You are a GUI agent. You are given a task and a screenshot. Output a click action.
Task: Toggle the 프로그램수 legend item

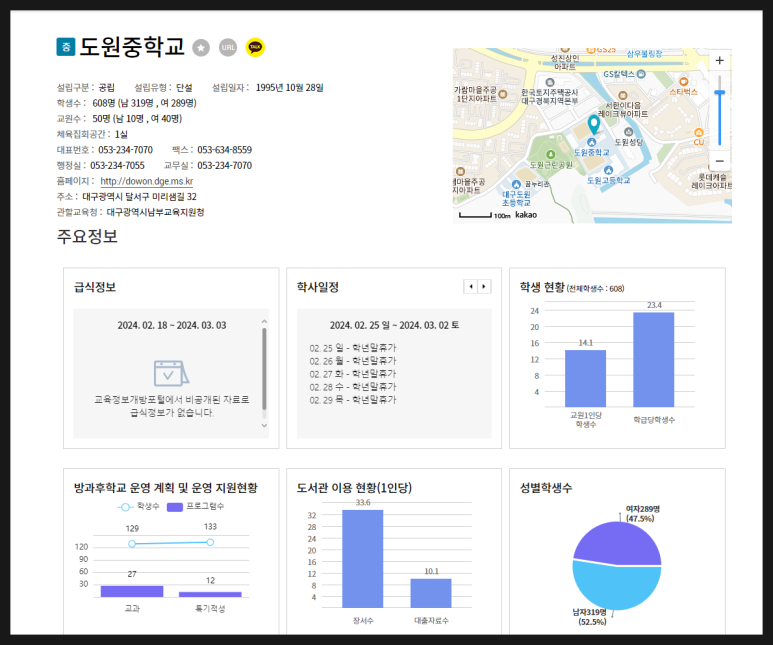point(196,507)
